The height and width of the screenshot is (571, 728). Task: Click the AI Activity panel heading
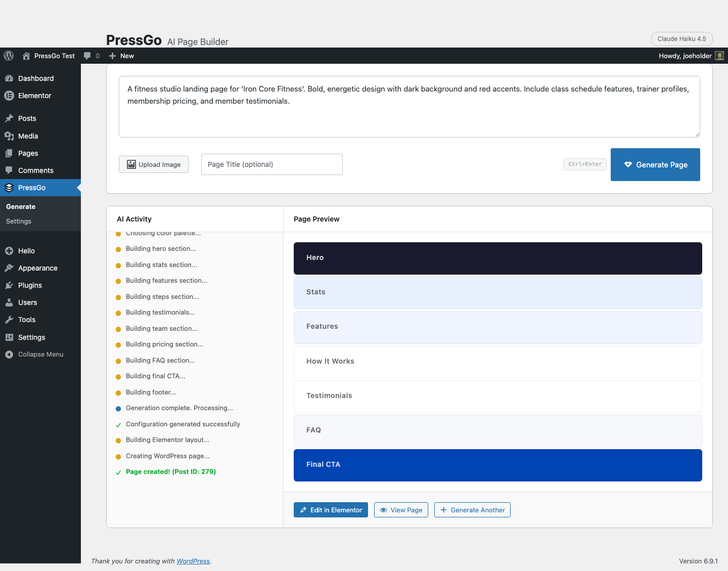pos(134,219)
